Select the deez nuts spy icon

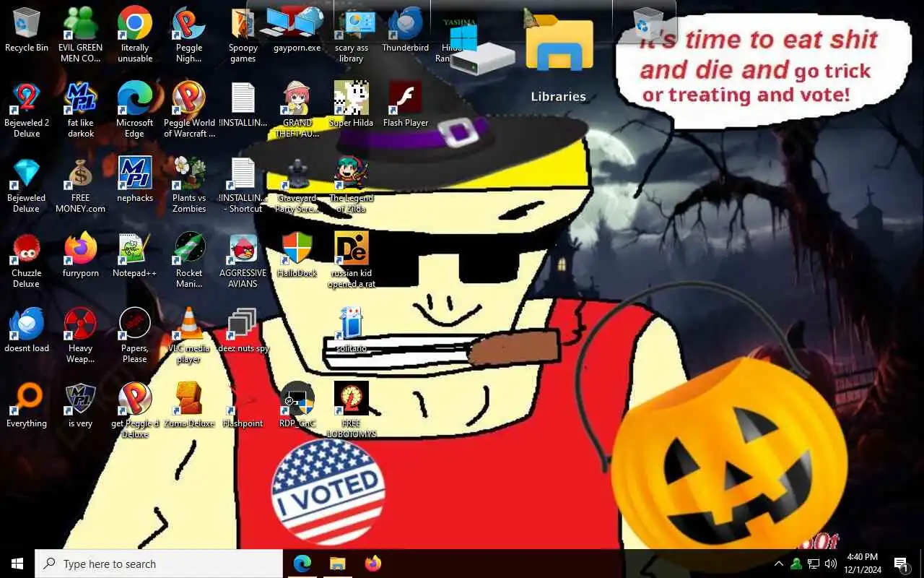coord(243,330)
